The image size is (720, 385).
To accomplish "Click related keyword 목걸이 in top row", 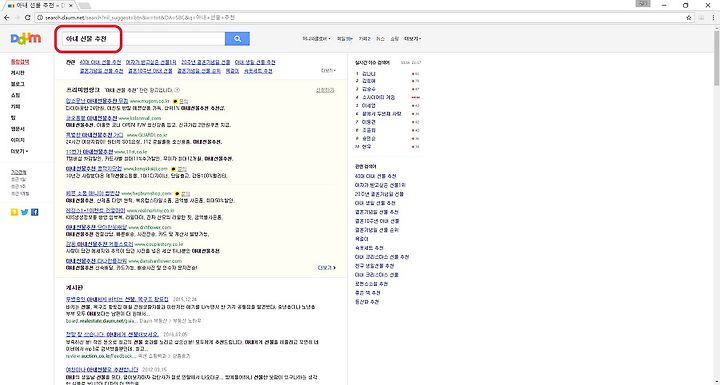I will [232, 71].
